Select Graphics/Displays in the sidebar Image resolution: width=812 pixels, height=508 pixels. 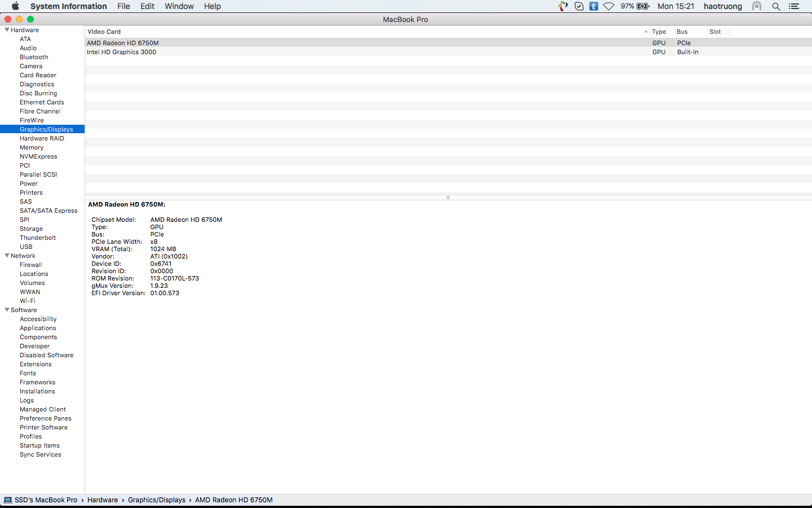42,129
